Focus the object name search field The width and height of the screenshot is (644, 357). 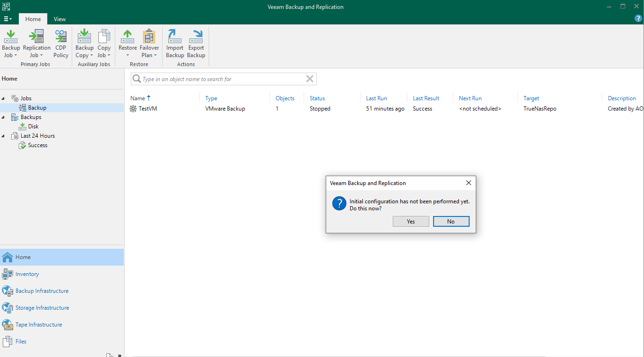click(x=223, y=79)
